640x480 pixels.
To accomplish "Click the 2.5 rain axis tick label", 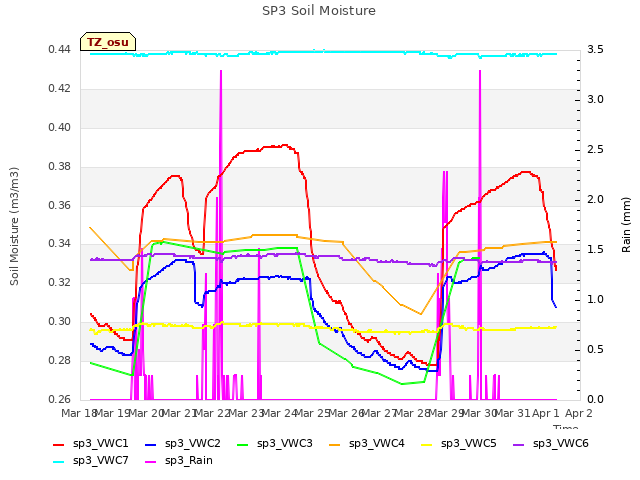I will (x=595, y=149).
